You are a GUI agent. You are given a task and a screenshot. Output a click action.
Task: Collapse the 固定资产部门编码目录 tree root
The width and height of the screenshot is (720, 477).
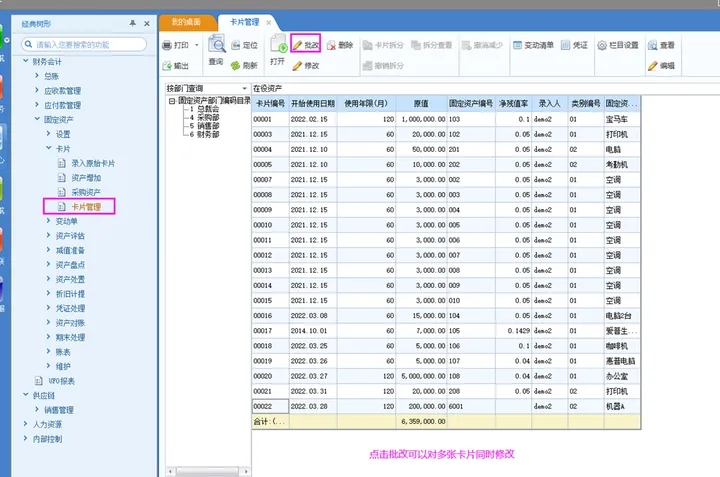tap(172, 101)
